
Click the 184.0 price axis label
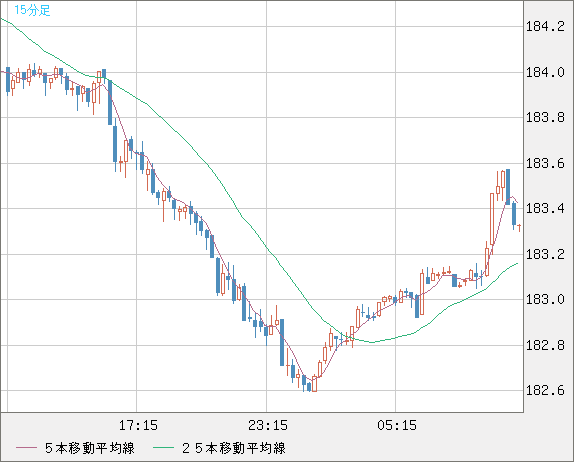(545, 72)
